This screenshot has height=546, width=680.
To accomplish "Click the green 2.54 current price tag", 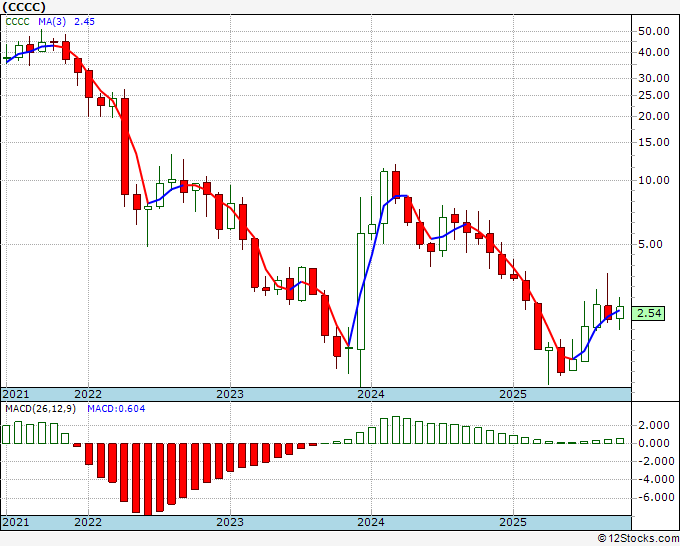I will 648,313.
